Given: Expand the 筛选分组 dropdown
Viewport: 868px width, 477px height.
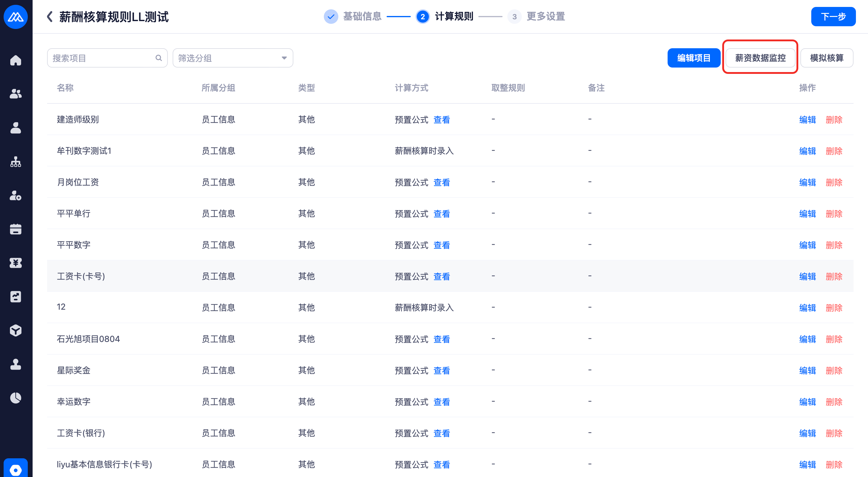Looking at the screenshot, I should coord(233,58).
